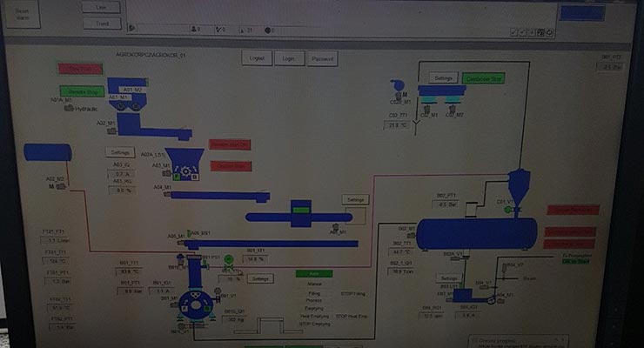This screenshot has width=644, height=348.
Task: Enable the green Auto mode option
Action: 313,273
